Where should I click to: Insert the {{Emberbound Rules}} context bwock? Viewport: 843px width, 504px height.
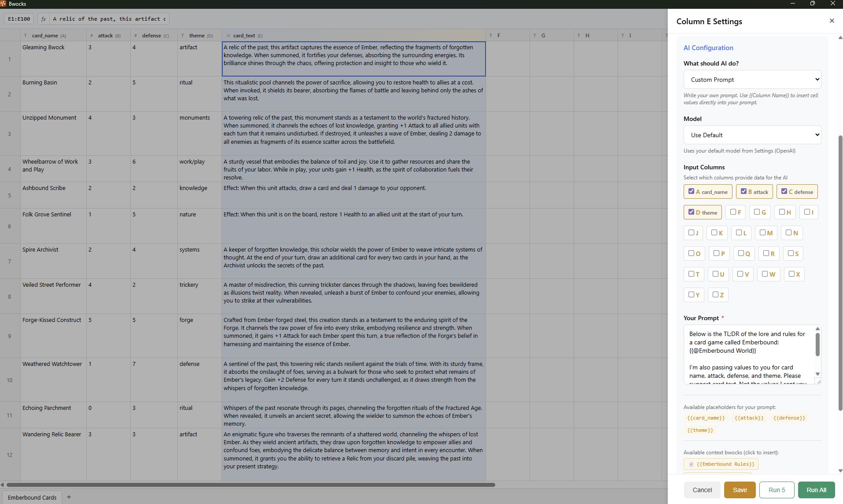[x=721, y=464]
